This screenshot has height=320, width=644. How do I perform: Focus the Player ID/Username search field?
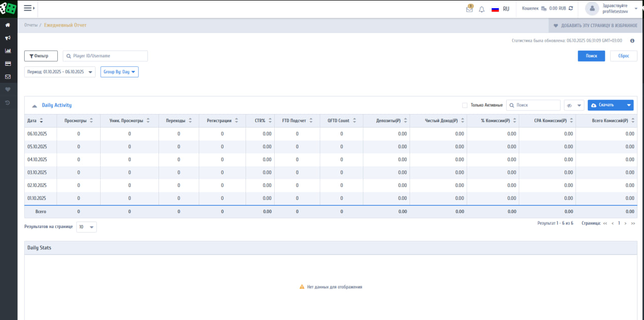109,56
